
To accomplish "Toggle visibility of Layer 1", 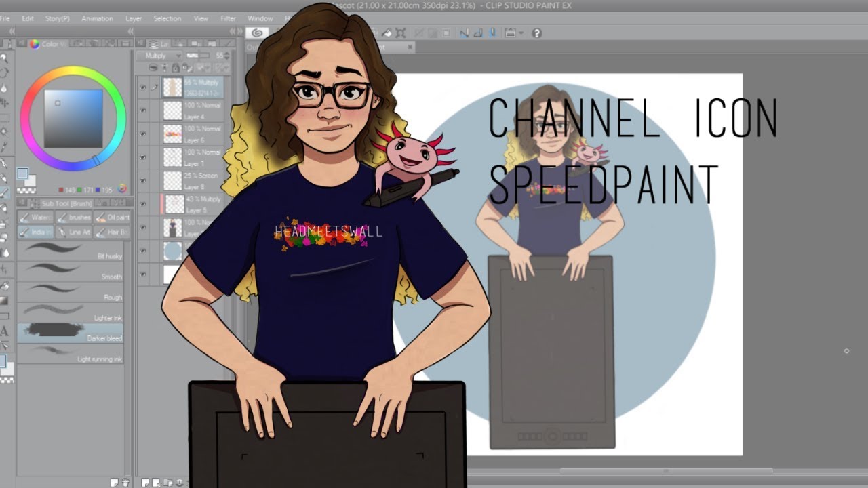I will tap(142, 157).
